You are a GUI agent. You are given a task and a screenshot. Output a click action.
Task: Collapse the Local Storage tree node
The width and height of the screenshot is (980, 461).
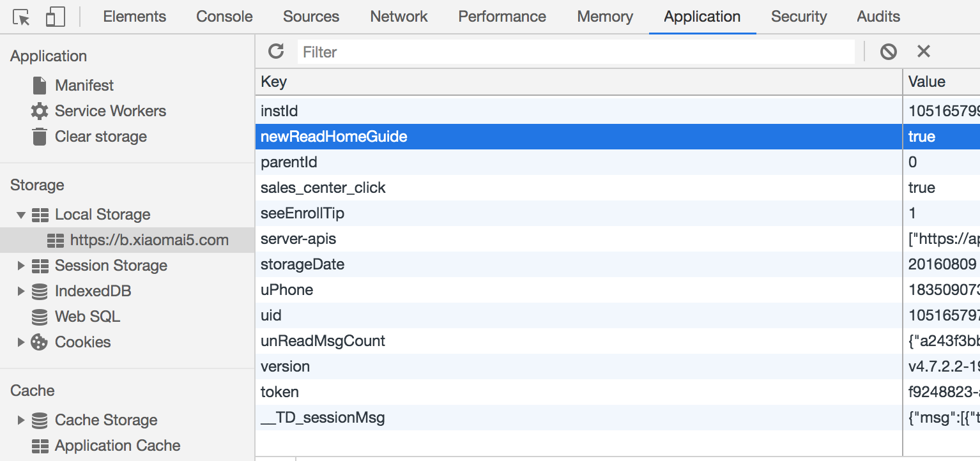coord(21,215)
